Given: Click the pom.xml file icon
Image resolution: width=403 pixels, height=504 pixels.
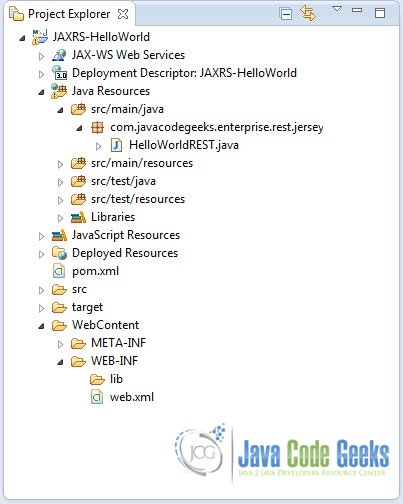Looking at the screenshot, I should click(x=59, y=271).
